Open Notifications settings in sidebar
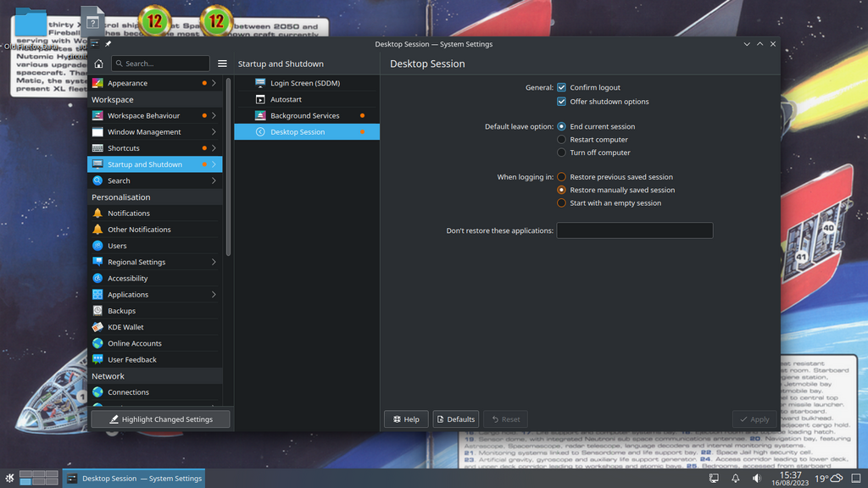The height and width of the screenshot is (488, 868). click(128, 213)
